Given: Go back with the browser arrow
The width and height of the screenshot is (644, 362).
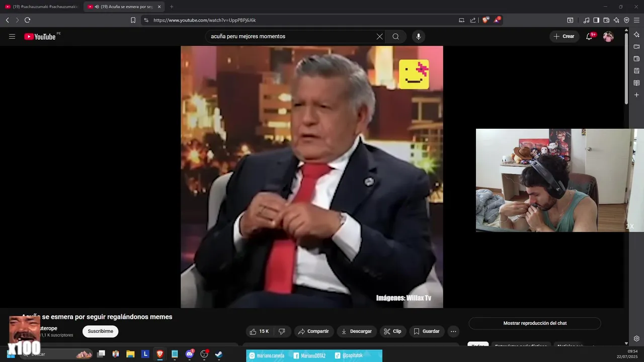Looking at the screenshot, I should 7,20.
